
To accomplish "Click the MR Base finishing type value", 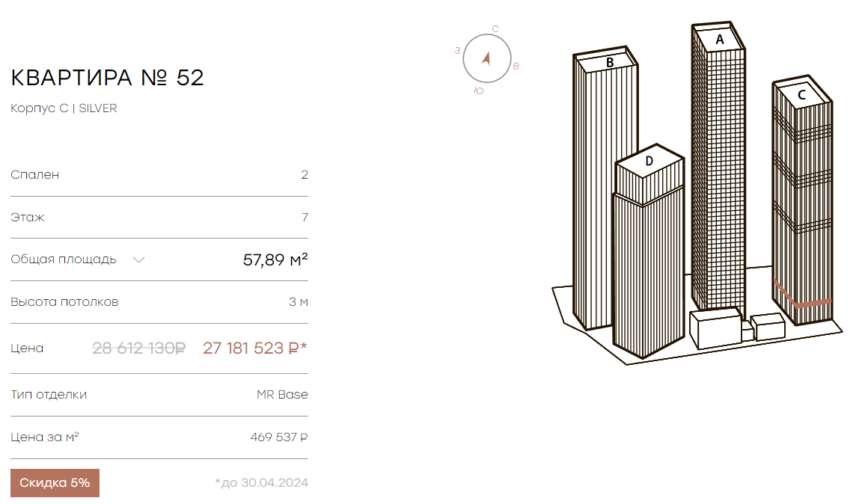I will pyautogui.click(x=282, y=395).
